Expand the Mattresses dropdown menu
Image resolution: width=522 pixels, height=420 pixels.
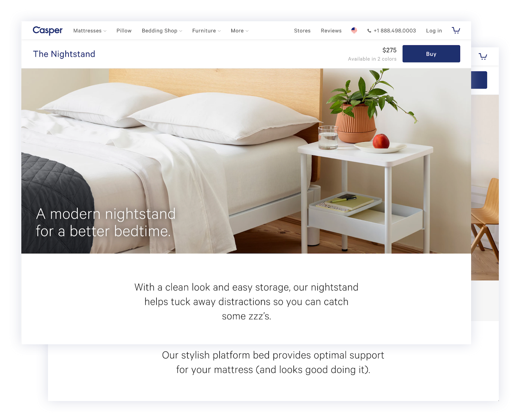(x=90, y=31)
